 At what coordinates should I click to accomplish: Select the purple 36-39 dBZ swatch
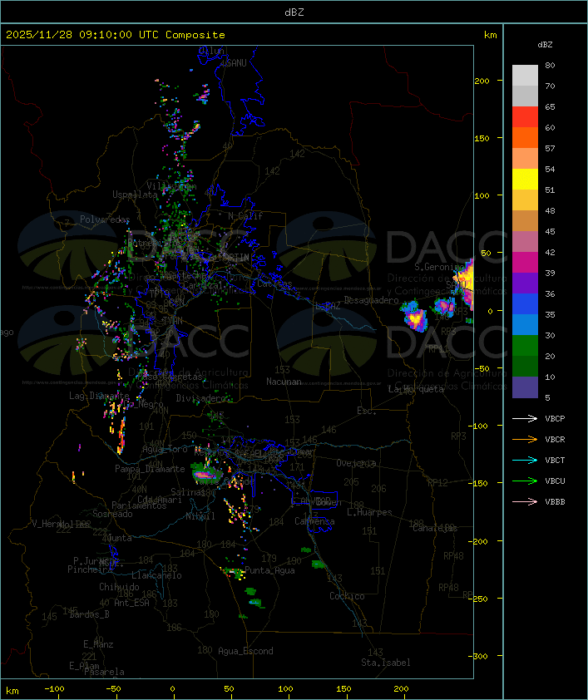pos(525,283)
